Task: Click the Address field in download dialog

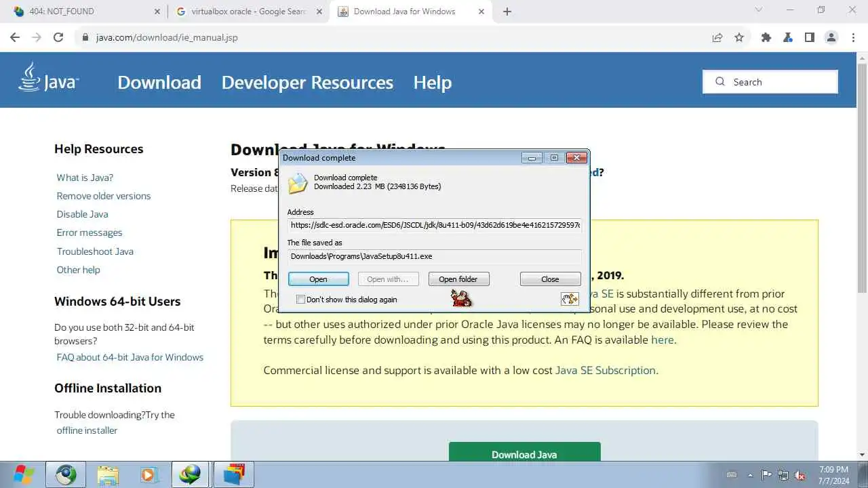Action: (x=434, y=225)
